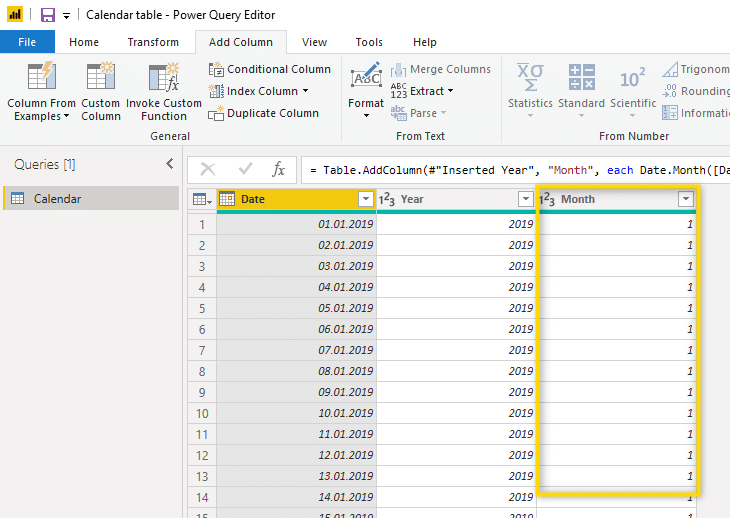The image size is (730, 518).
Task: Click the Statistics sigma icon
Action: [x=529, y=77]
